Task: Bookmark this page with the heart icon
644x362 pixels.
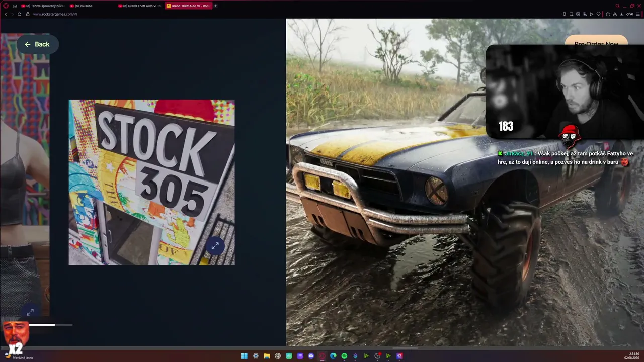Action: click(x=598, y=14)
